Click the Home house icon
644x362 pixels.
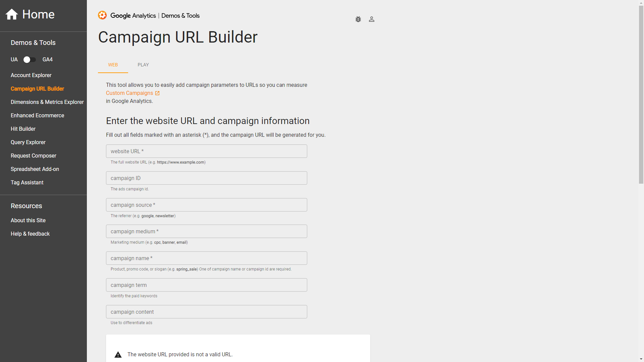pyautogui.click(x=12, y=14)
